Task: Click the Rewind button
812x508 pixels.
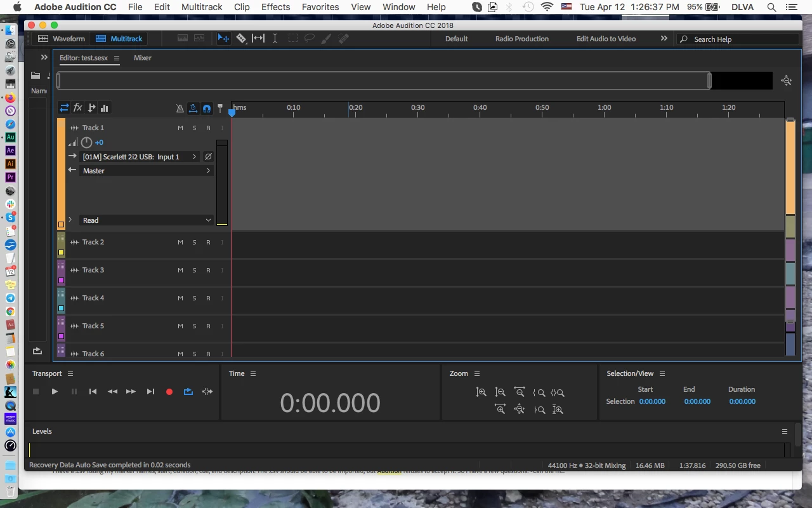Action: tap(112, 392)
